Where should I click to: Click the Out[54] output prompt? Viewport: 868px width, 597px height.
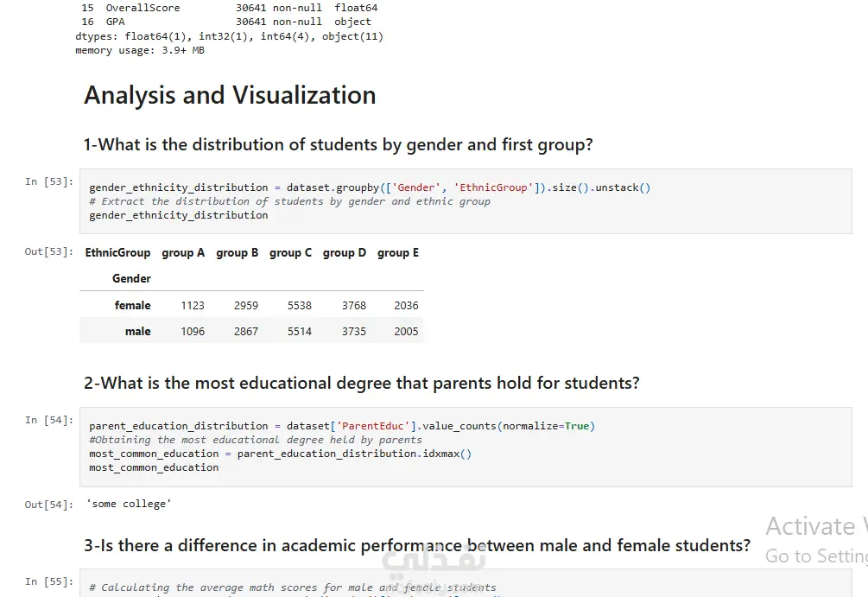pos(49,505)
